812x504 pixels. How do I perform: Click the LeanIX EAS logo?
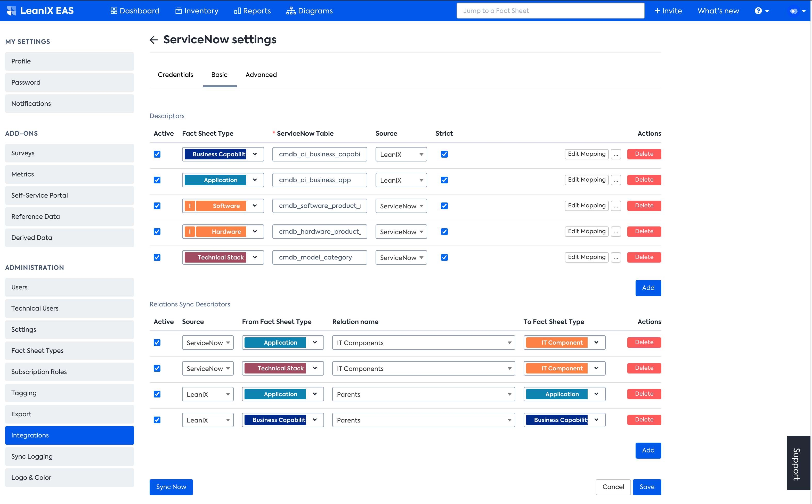(40, 11)
